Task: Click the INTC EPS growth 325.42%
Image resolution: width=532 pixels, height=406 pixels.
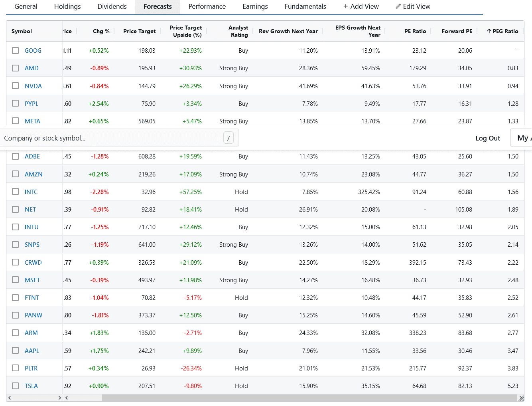Action: tap(369, 192)
